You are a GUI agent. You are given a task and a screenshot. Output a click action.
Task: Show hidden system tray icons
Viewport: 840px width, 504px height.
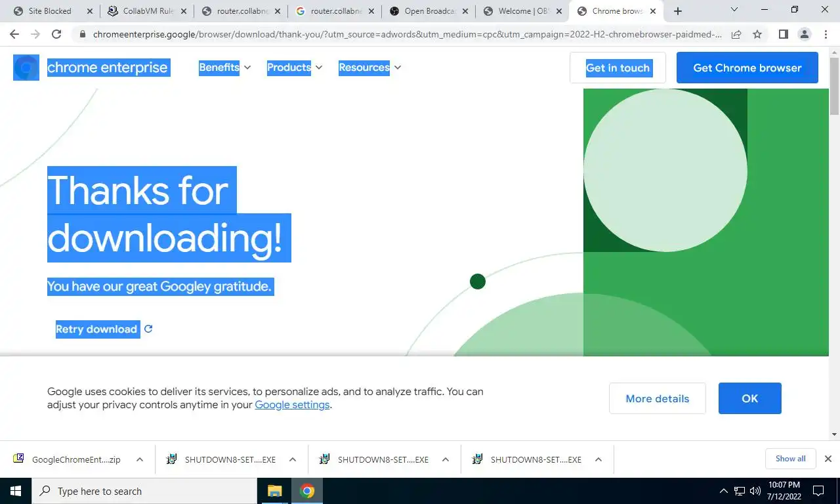coord(724,491)
